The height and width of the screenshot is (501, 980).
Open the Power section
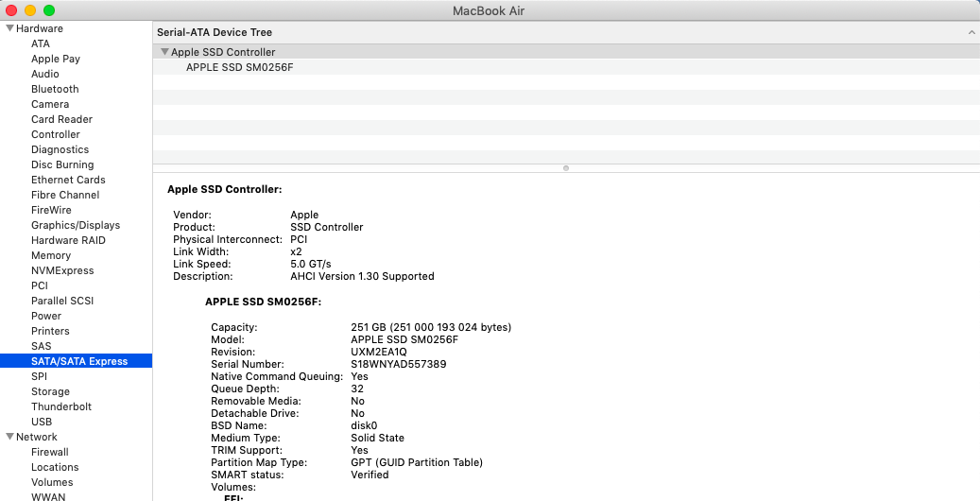click(46, 316)
